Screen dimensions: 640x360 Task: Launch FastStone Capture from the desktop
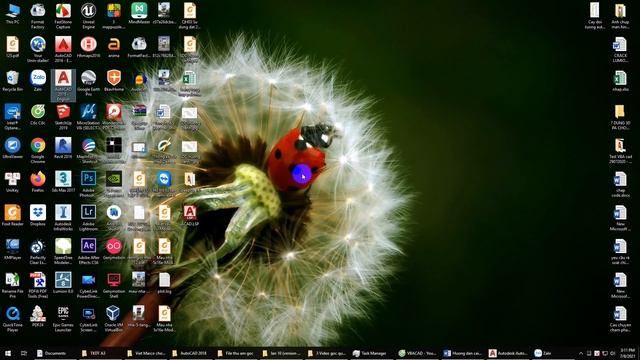(x=63, y=16)
